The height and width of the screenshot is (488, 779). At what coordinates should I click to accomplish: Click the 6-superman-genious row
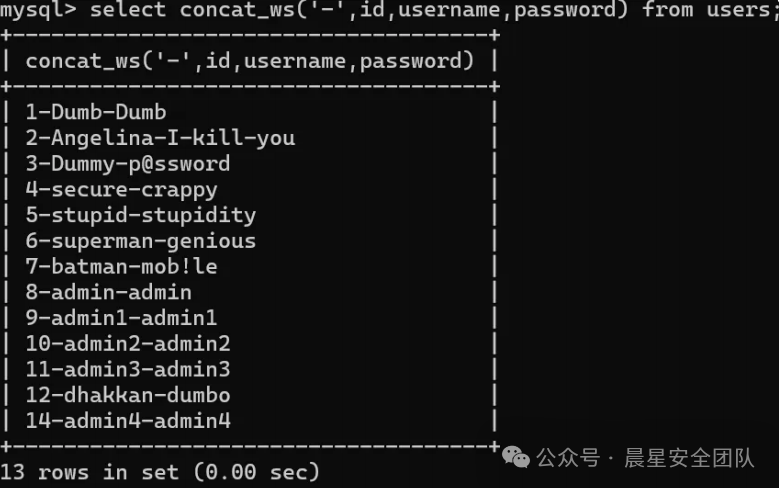click(141, 241)
